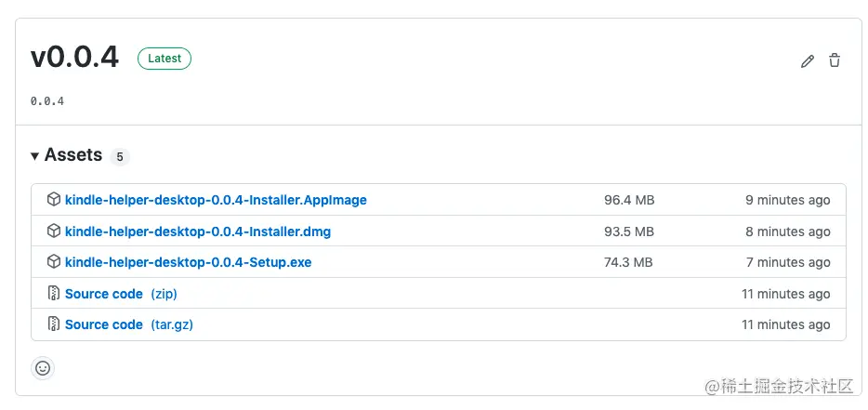Download Source code (zip) archive

121,294
